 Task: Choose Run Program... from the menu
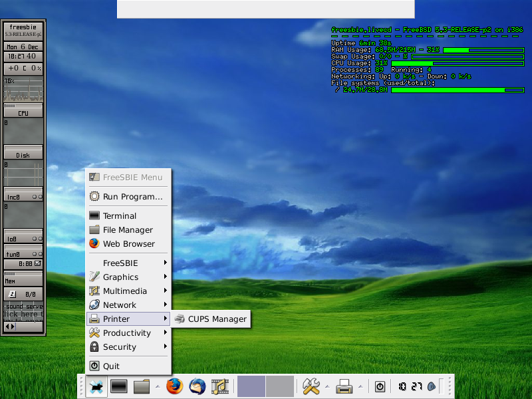click(128, 196)
